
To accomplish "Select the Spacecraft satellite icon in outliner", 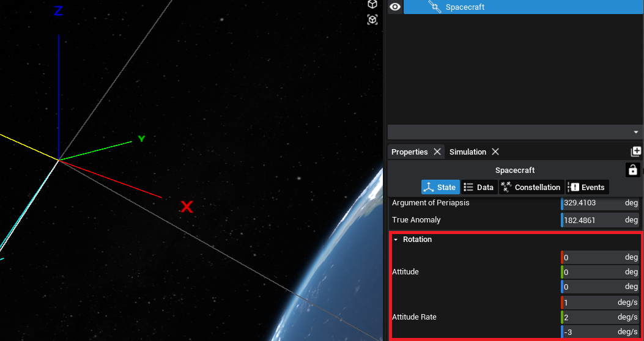I will point(434,7).
